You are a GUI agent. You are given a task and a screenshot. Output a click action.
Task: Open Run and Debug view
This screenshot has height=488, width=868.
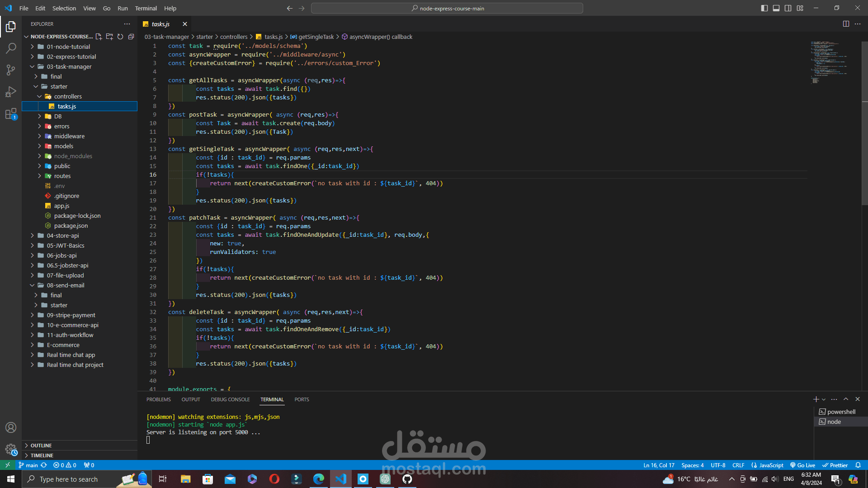tap(11, 92)
